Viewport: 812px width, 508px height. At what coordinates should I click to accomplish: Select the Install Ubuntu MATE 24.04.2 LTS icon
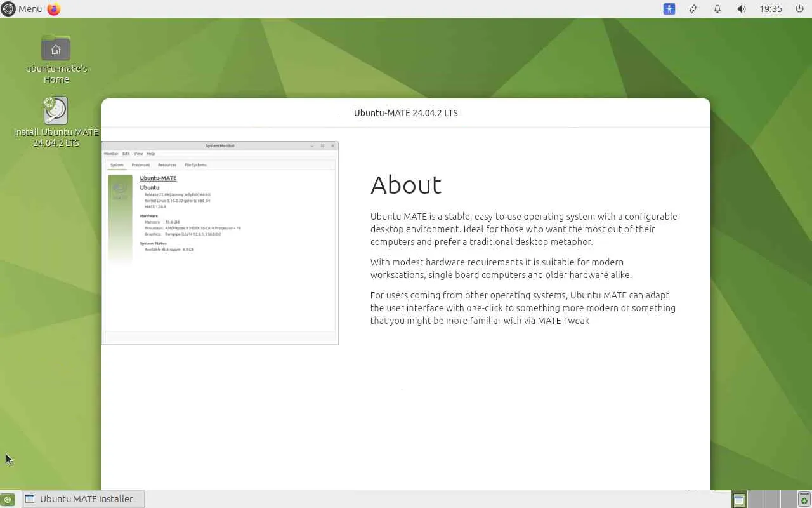[x=56, y=122]
